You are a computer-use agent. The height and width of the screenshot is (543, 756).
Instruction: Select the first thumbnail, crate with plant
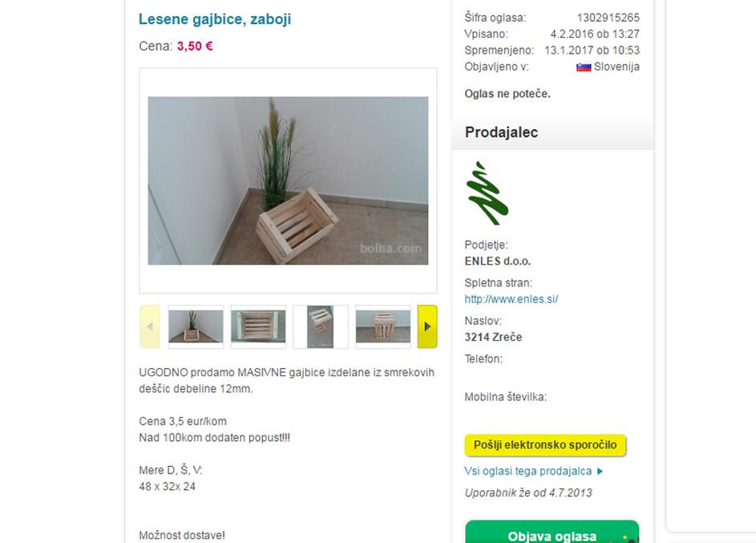pyautogui.click(x=196, y=326)
